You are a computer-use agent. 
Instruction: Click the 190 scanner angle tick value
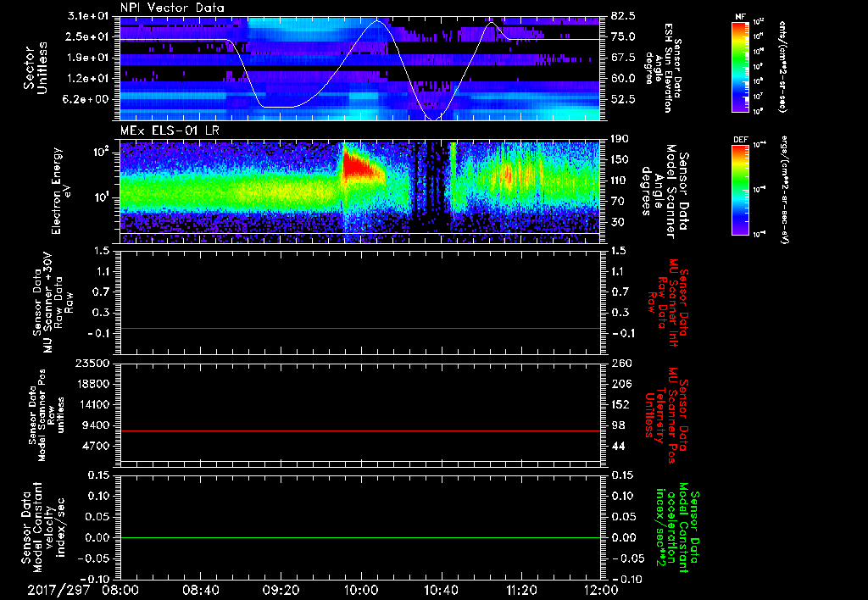click(620, 139)
